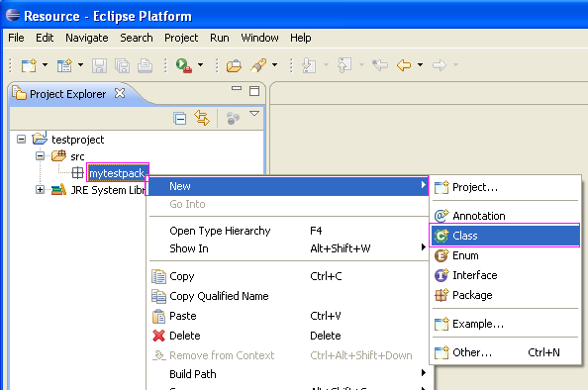The image size is (588, 390).
Task: Collapse the src folder node
Action: coord(41,155)
